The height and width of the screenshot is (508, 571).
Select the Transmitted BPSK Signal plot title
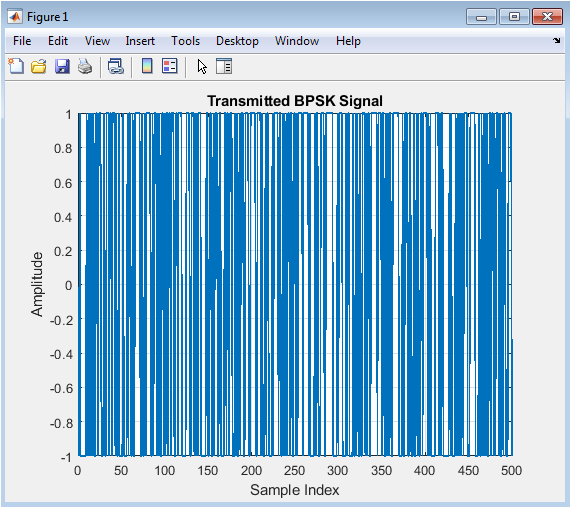(295, 101)
